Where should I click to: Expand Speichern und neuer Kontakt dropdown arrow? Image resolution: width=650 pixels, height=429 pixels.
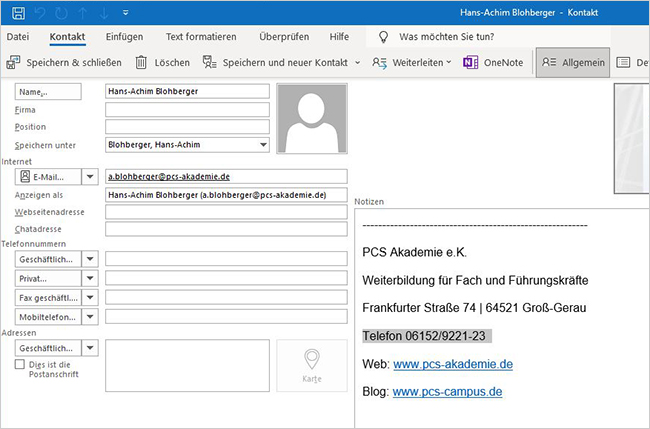pyautogui.click(x=357, y=63)
